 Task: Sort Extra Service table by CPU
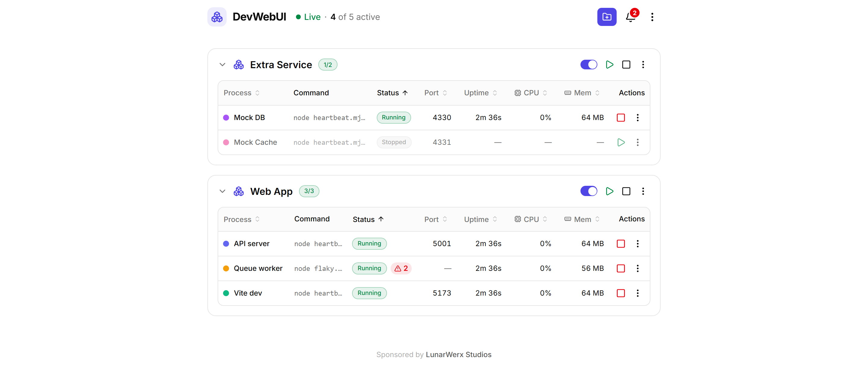pyautogui.click(x=530, y=93)
